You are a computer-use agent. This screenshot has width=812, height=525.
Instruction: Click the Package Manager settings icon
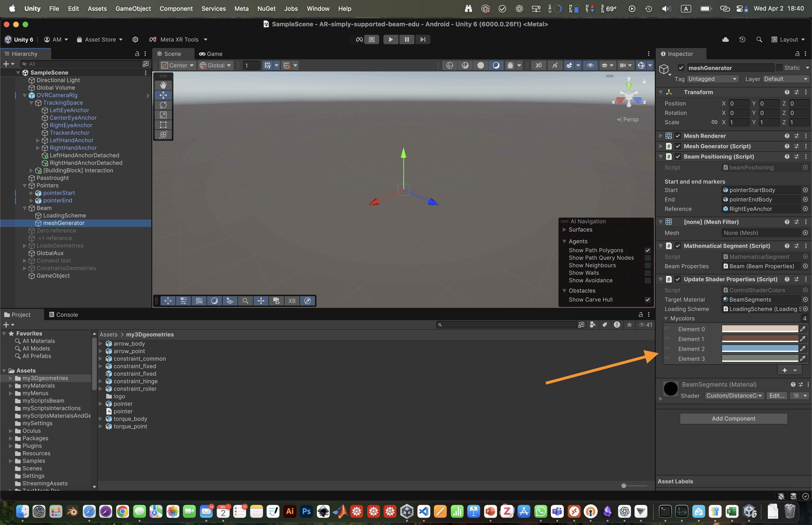pyautogui.click(x=135, y=39)
